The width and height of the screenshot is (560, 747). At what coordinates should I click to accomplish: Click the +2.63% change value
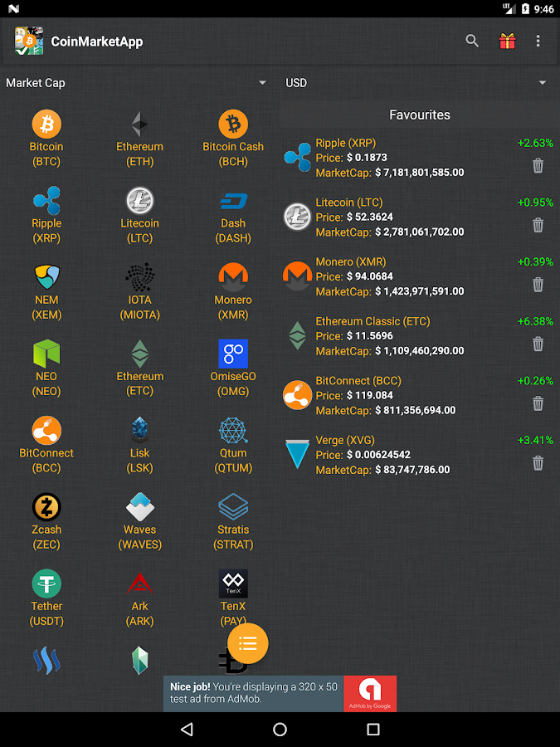point(535,143)
